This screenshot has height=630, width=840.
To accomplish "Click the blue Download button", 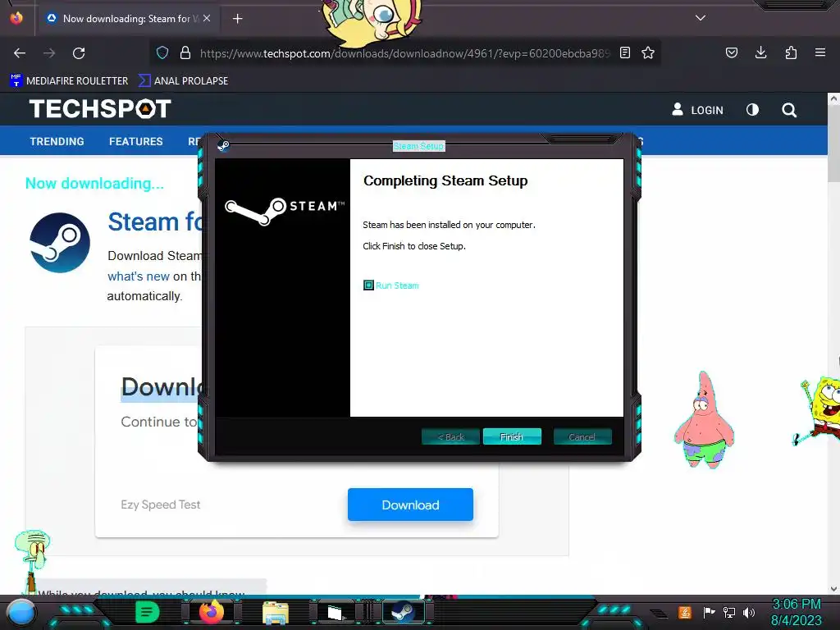I will 410,504.
